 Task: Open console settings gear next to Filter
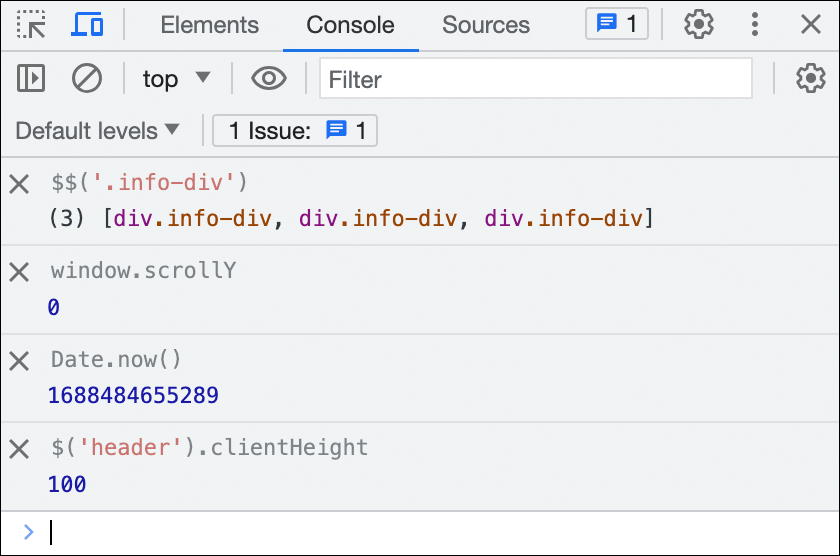pos(811,79)
